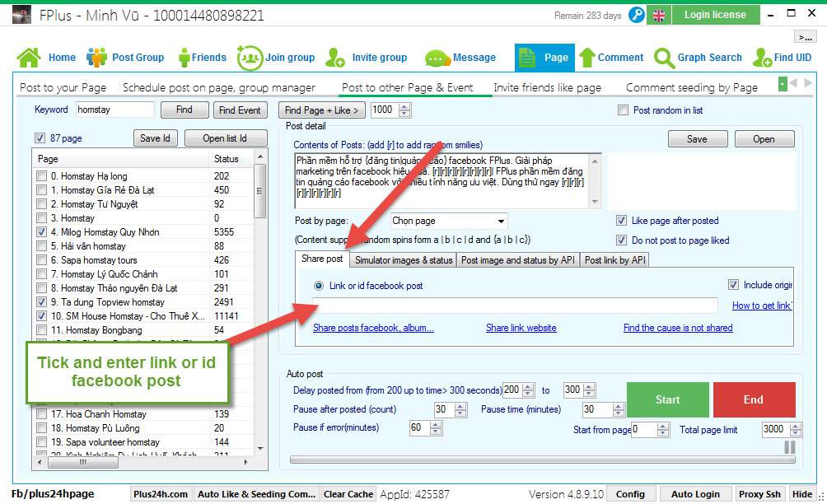This screenshot has height=504, width=827.
Task: Go to next tab with right arrow
Action: coord(807,83)
